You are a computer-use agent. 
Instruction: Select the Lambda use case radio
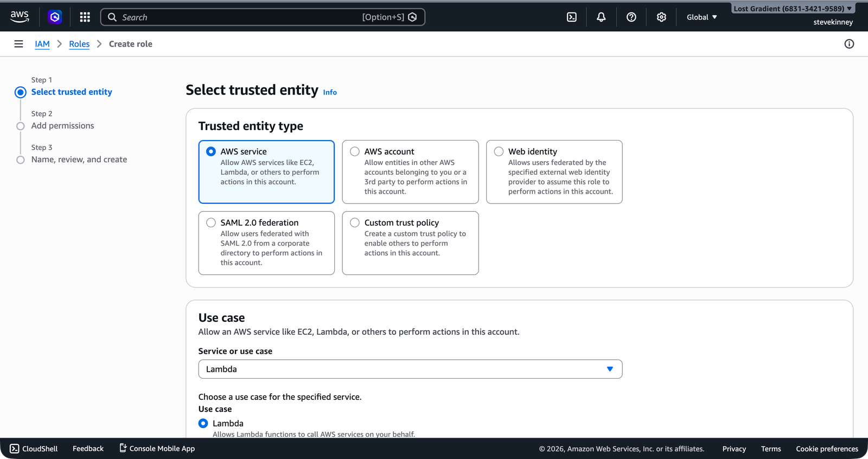203,423
